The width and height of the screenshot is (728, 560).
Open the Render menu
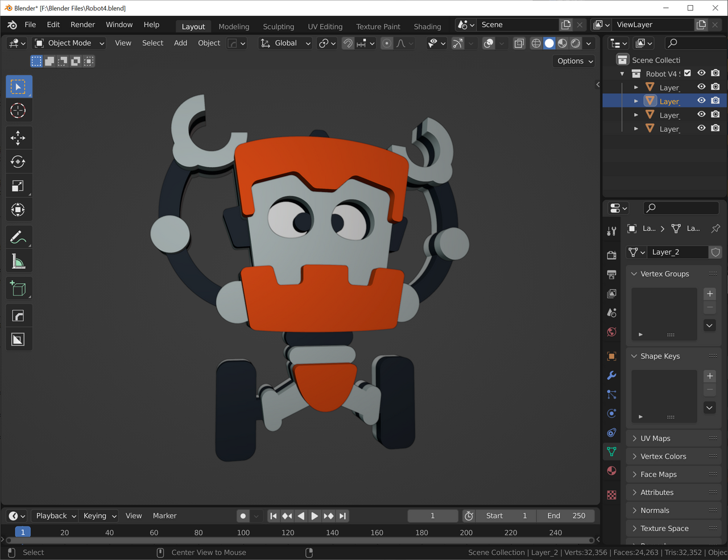(x=82, y=24)
